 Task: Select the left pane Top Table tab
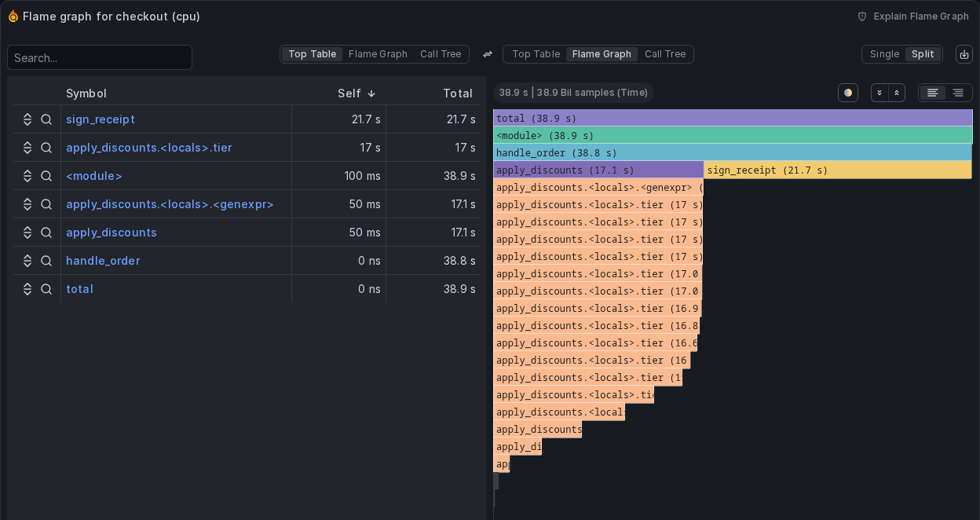[x=312, y=54]
